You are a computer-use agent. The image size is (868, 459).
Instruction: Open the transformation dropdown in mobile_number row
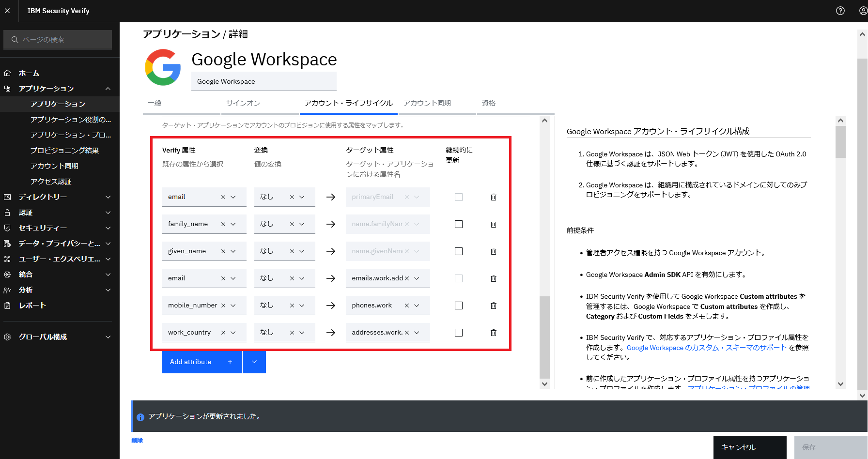[302, 306]
